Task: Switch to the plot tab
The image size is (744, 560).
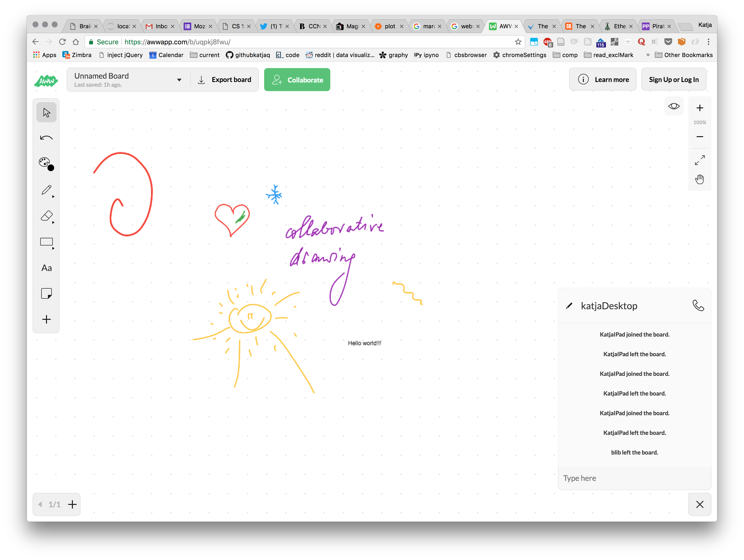Action: pyautogui.click(x=389, y=26)
